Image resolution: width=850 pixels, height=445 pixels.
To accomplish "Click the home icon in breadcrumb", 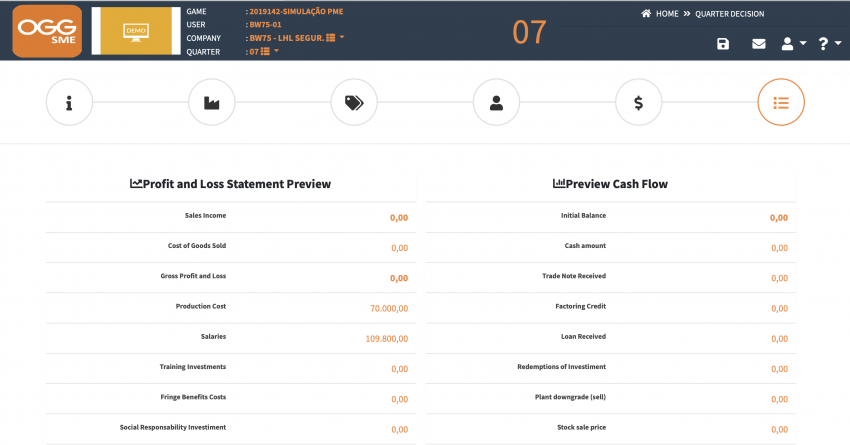I will tap(646, 14).
